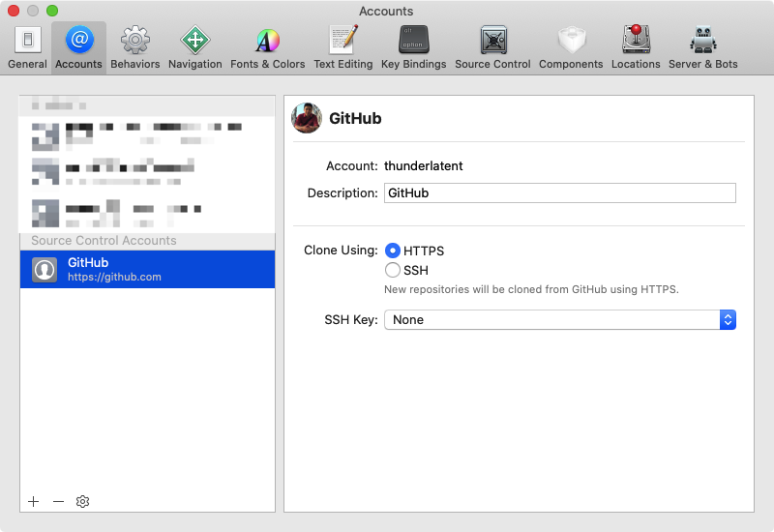Select the GitHub source control account row
774x532 pixels.
148,269
